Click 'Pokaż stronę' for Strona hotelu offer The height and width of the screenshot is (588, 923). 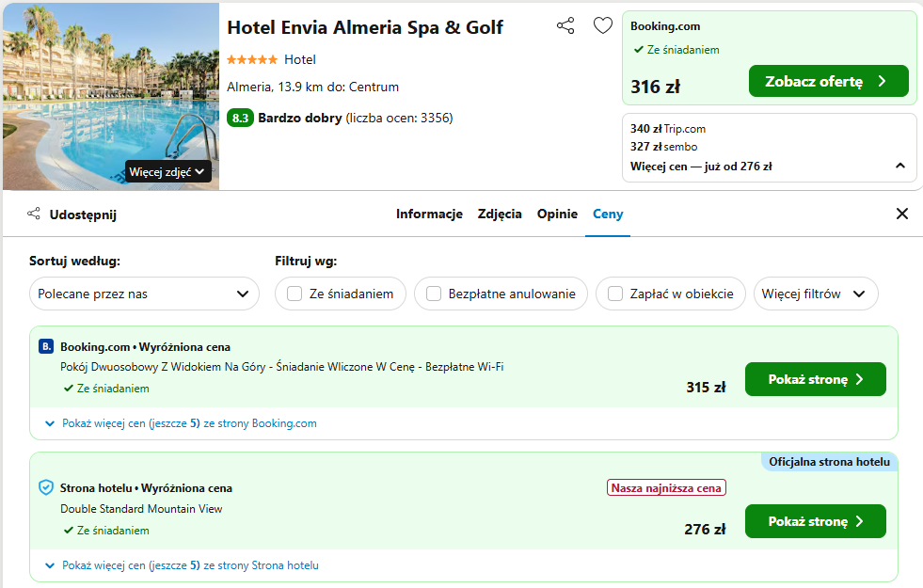coord(816,521)
